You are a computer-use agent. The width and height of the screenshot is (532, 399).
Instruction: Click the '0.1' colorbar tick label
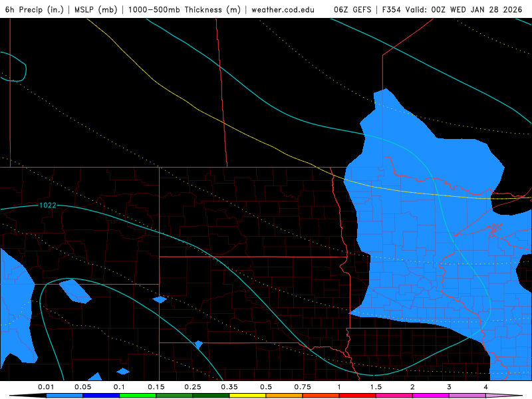(x=119, y=387)
